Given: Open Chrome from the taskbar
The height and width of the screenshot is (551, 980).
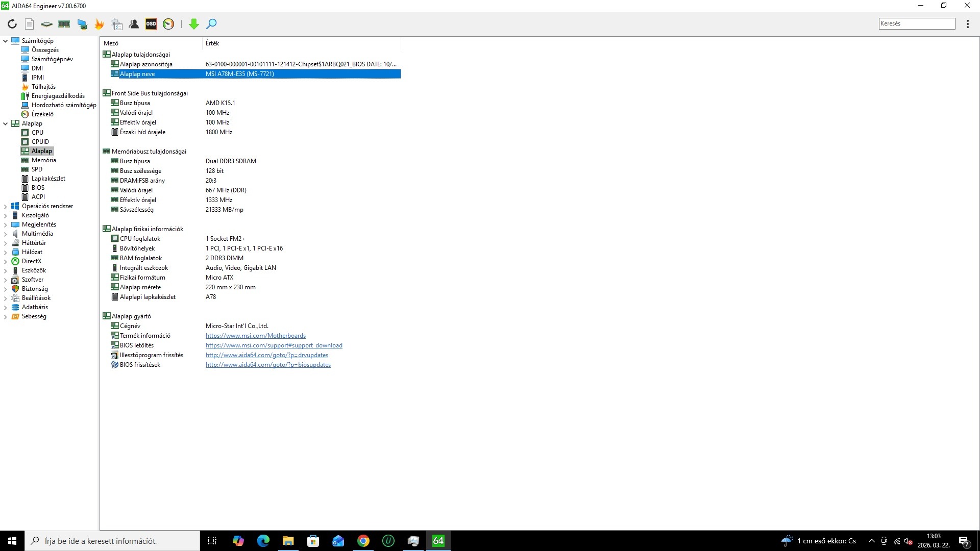Looking at the screenshot, I should point(363,541).
